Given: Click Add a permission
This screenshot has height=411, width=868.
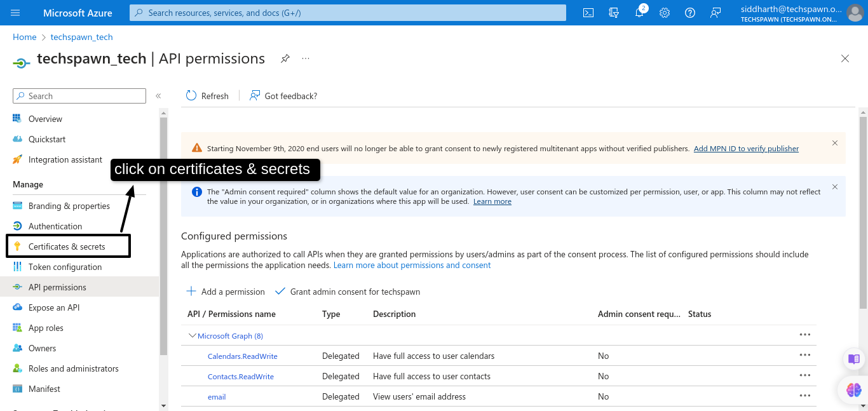Looking at the screenshot, I should (x=226, y=292).
